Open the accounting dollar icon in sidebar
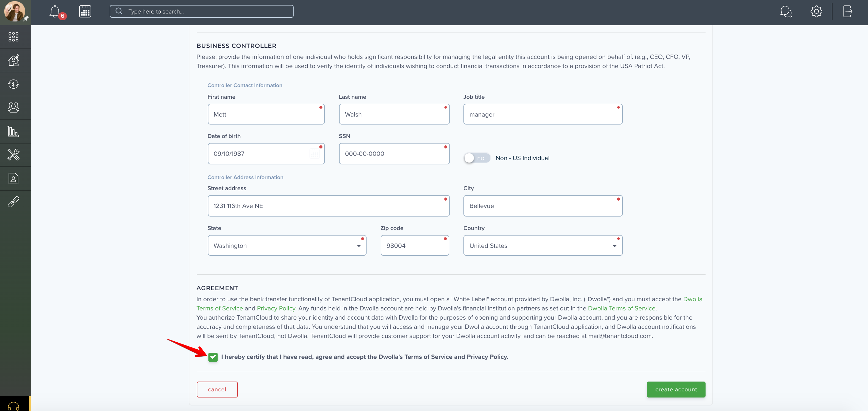Screen dimensions: 868x411 pyautogui.click(x=13, y=84)
